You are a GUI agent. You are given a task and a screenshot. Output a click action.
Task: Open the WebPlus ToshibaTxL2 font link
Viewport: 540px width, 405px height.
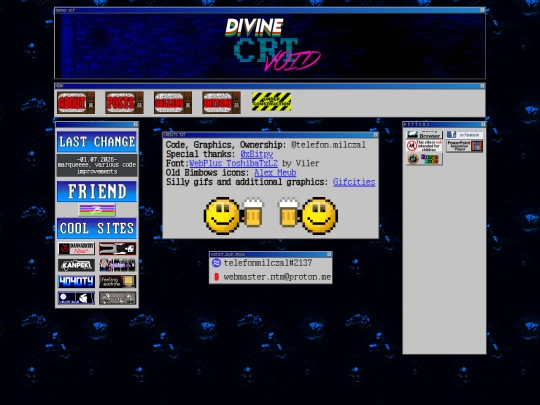coord(233,163)
